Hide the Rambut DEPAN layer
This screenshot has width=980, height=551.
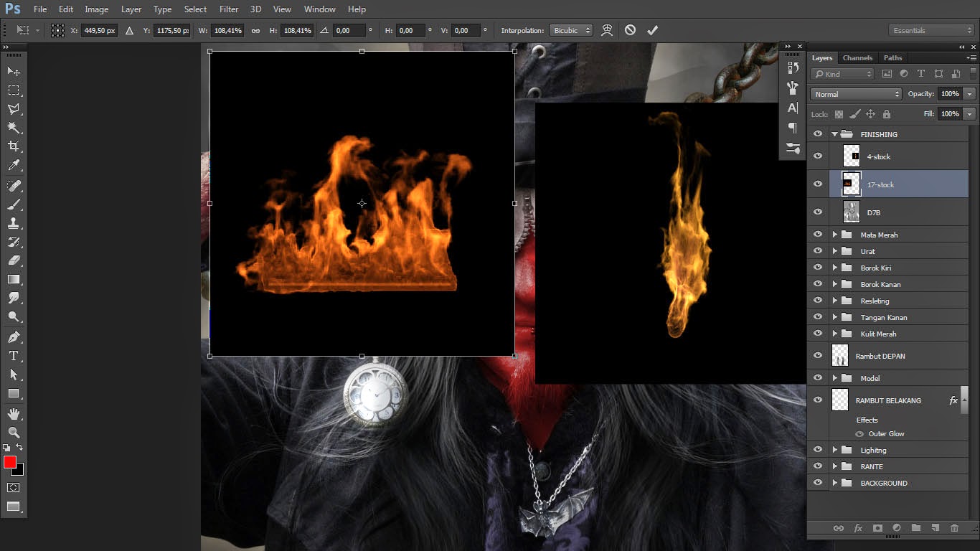point(817,356)
